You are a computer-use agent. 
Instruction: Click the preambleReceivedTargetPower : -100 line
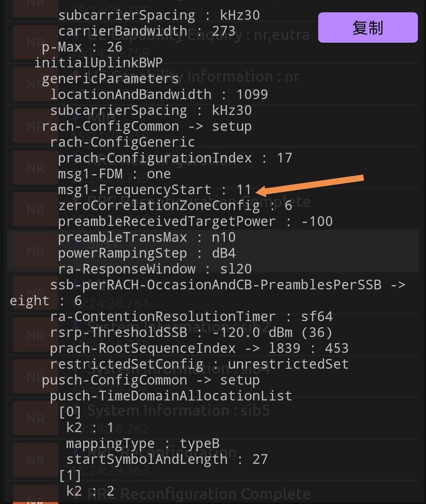(x=195, y=222)
